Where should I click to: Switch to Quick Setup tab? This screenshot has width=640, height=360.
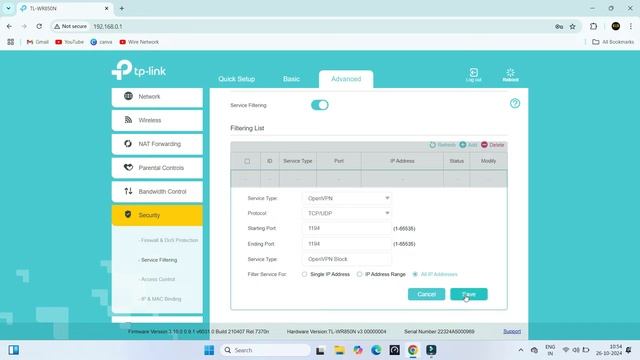click(236, 79)
